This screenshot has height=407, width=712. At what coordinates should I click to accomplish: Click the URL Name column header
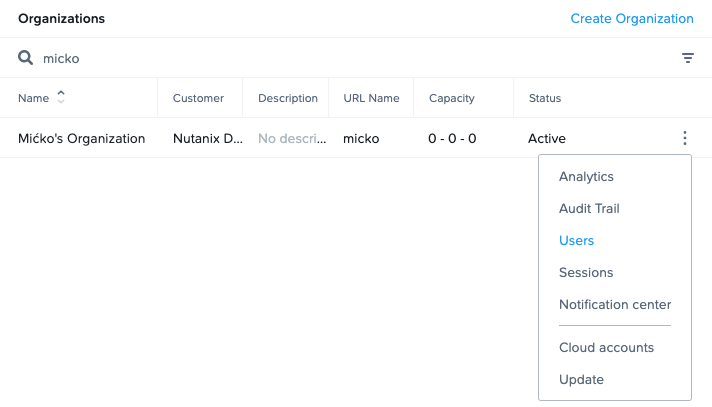coord(371,98)
